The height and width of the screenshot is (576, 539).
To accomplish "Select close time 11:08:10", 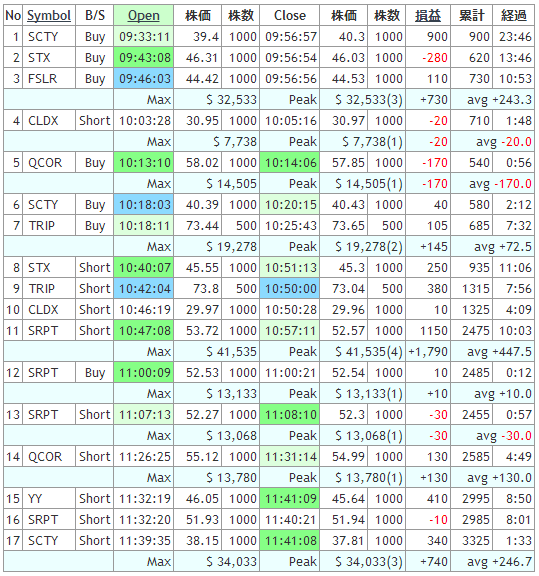I will [x=290, y=414].
